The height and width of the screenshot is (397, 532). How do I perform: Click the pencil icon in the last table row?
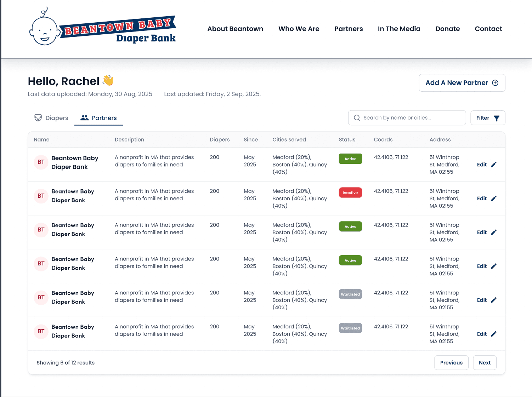coord(494,334)
